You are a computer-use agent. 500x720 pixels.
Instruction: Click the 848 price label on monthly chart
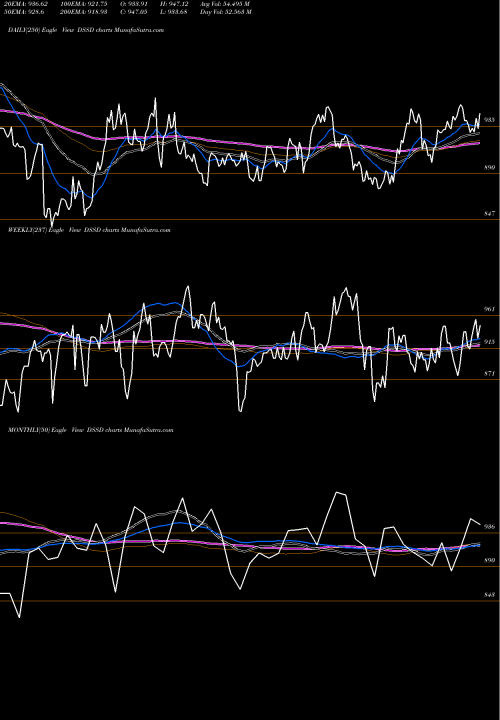pos(489,595)
